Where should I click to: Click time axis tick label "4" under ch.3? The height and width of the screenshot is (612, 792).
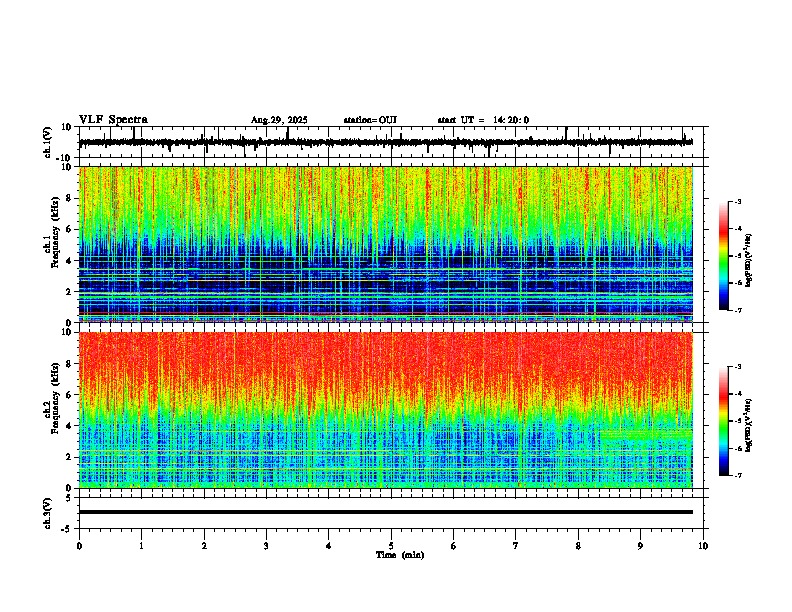329,546
